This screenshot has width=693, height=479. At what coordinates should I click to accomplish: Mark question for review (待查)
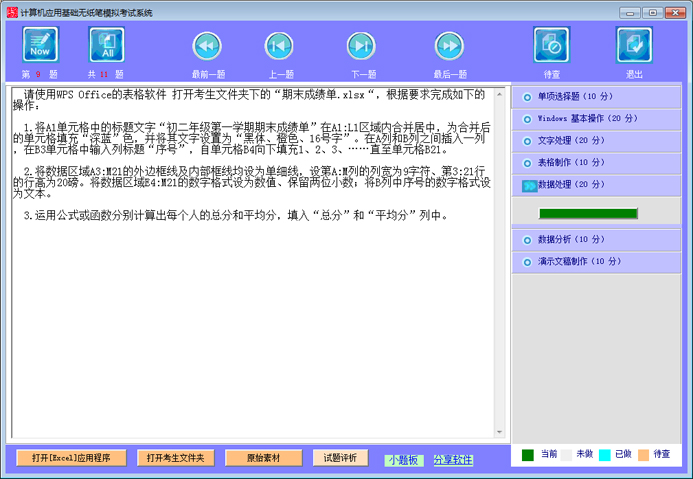[551, 45]
